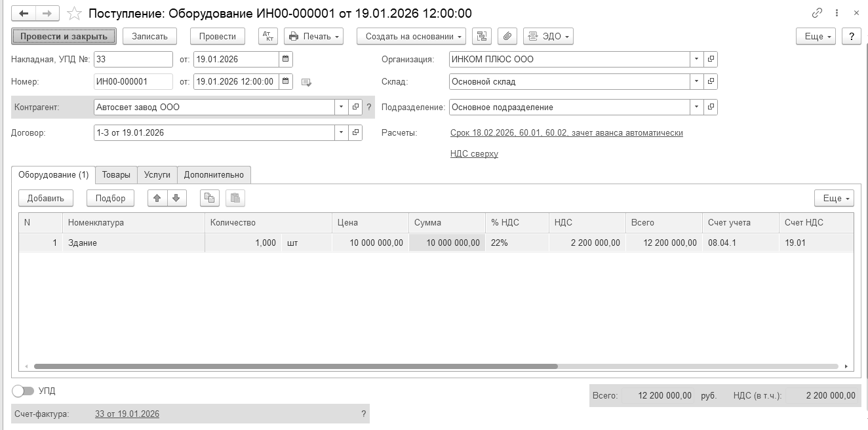Select Счет учета cell 08.04.1
Viewport: 868px width, 430px height.
click(x=741, y=243)
